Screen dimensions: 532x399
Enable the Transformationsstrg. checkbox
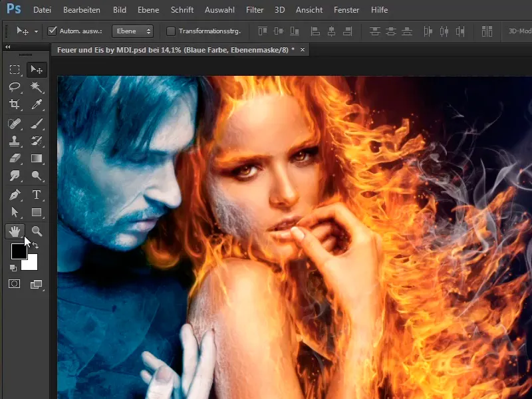tap(171, 31)
